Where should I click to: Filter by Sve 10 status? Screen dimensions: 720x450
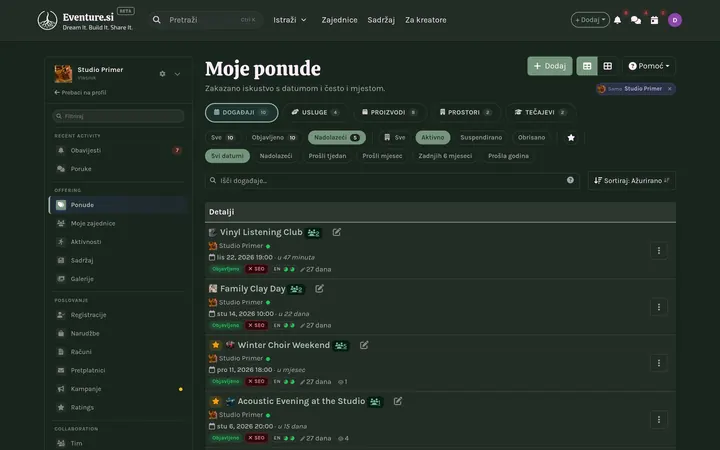tap(223, 138)
